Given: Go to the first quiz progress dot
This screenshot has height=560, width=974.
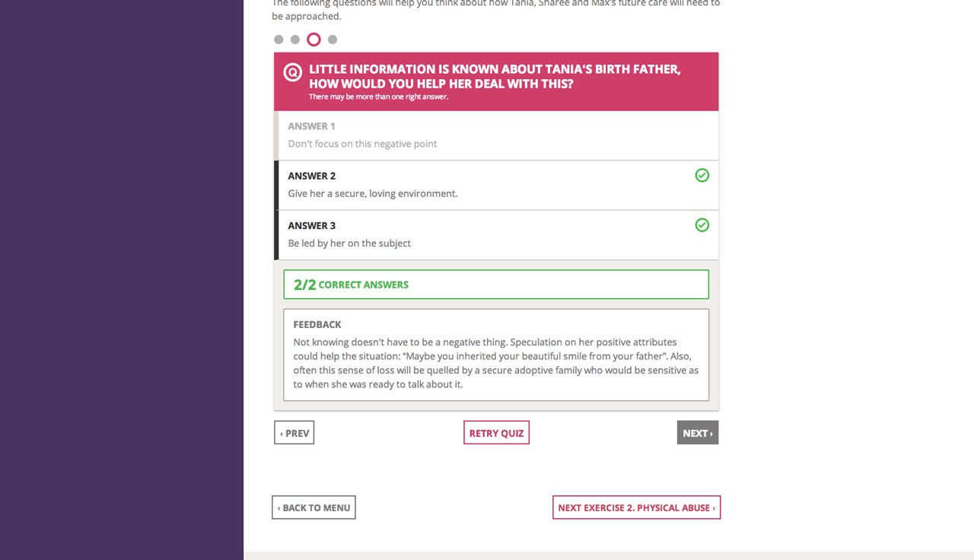Looking at the screenshot, I should 279,40.
